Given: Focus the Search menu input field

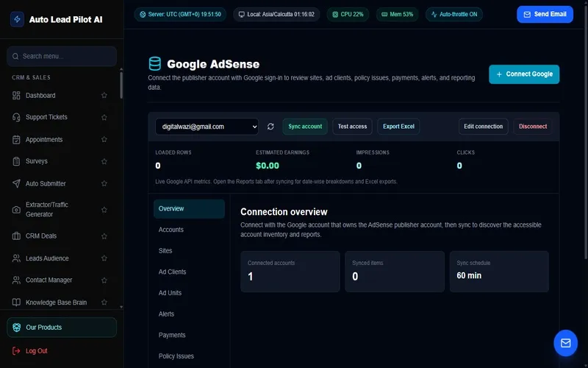Looking at the screenshot, I should (x=62, y=57).
